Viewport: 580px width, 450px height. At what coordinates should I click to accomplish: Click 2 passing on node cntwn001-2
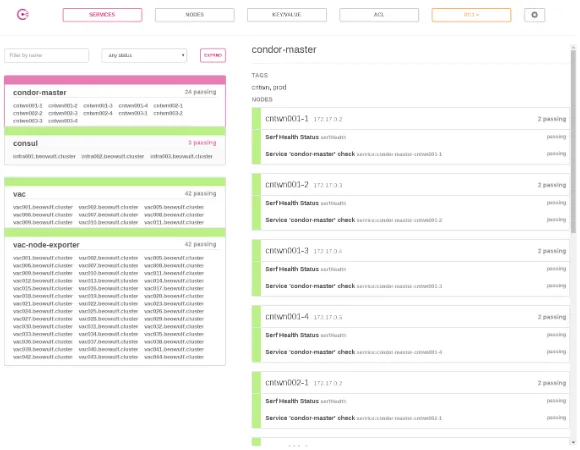[552, 185]
